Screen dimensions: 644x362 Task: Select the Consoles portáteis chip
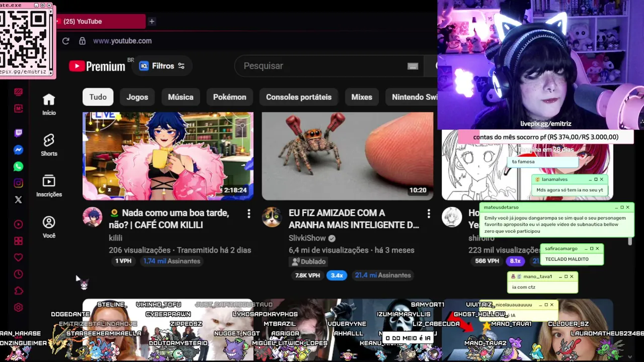298,97
